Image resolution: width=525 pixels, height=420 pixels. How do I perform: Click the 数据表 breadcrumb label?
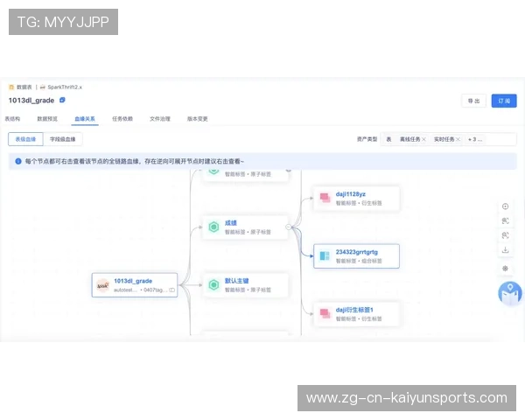[x=24, y=87]
